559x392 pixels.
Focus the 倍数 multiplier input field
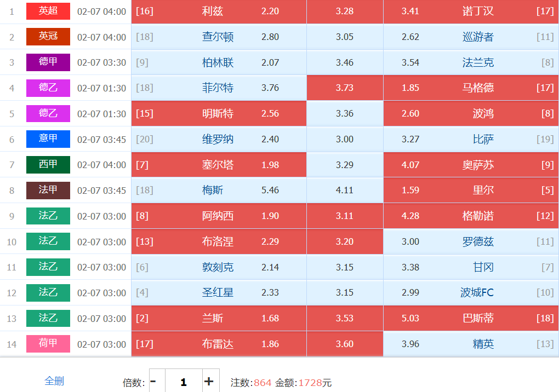click(x=184, y=382)
